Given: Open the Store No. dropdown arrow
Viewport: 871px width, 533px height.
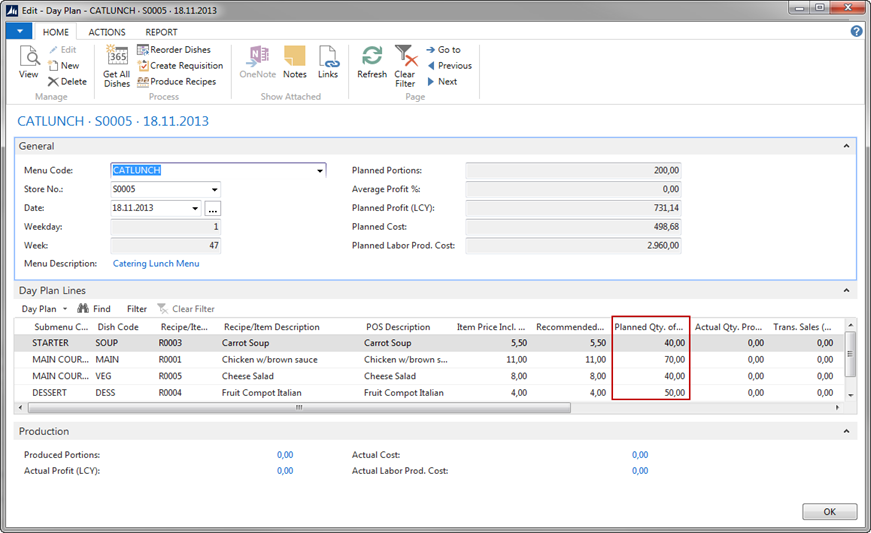Looking at the screenshot, I should pos(214,189).
